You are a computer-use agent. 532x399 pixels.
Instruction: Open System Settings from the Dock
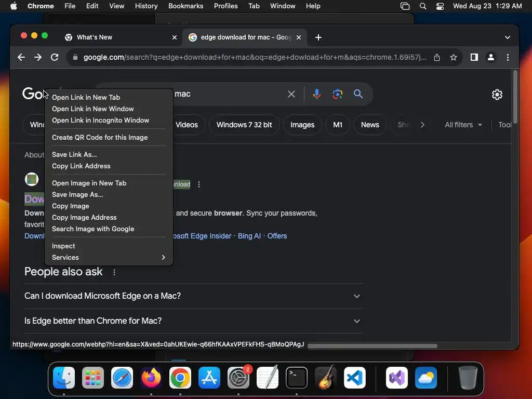tap(238, 378)
